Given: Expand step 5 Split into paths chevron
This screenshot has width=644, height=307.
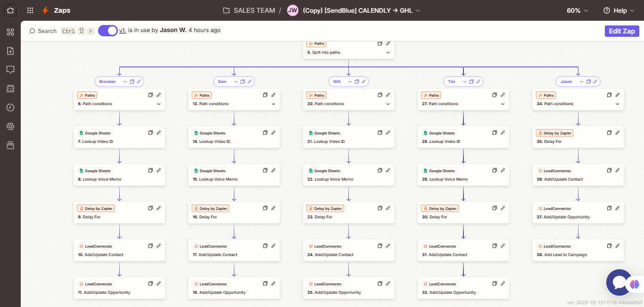Looking at the screenshot, I should [x=388, y=52].
